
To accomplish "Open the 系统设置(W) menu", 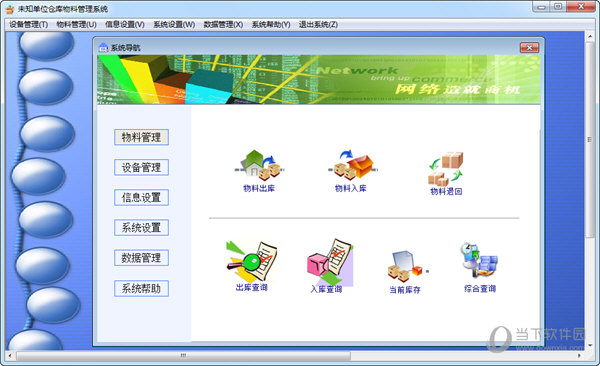I will click(x=174, y=25).
